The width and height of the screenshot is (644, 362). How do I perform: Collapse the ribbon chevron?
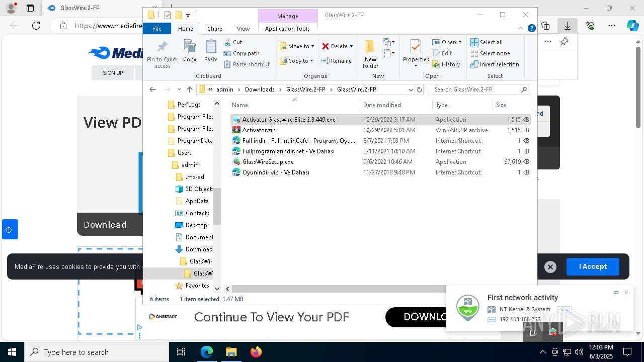click(522, 29)
